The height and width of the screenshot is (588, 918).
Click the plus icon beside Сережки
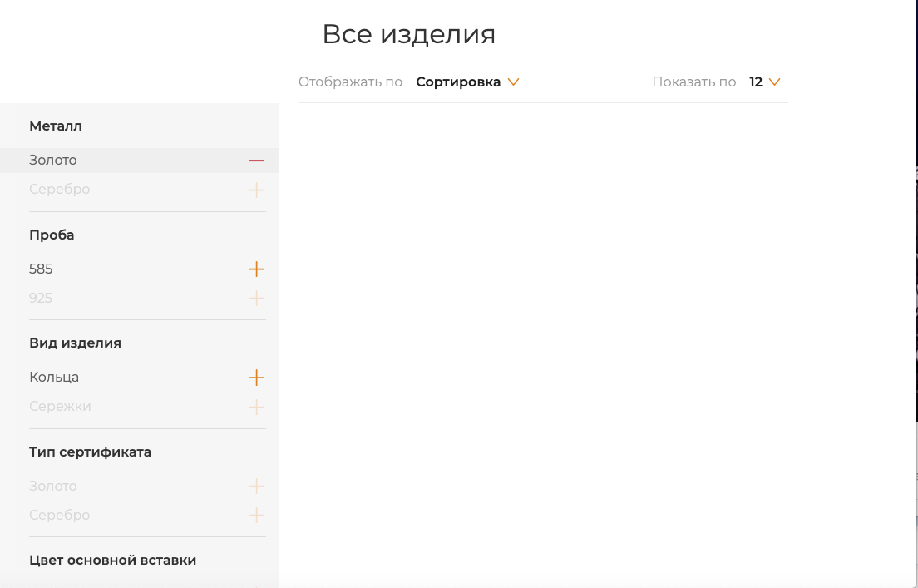coord(256,408)
